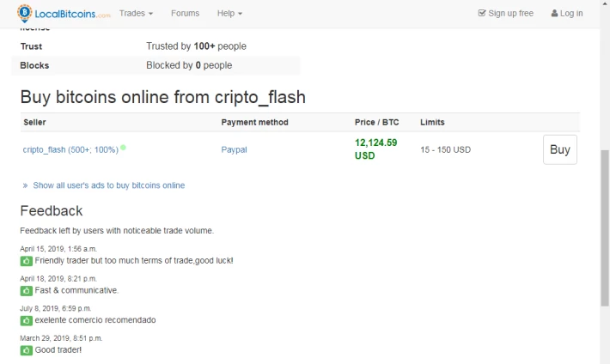
Task: Click the green online status dot beside cripto_flash
Action: 123,148
